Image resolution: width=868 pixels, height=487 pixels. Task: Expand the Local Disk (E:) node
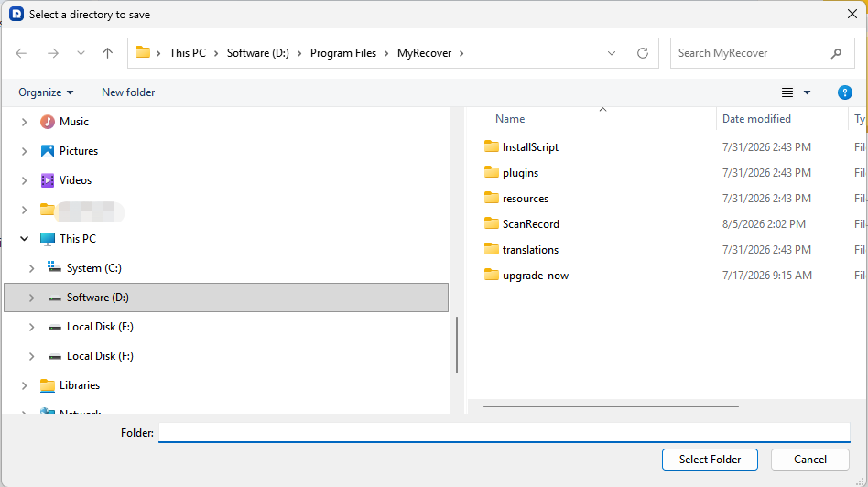(x=31, y=327)
